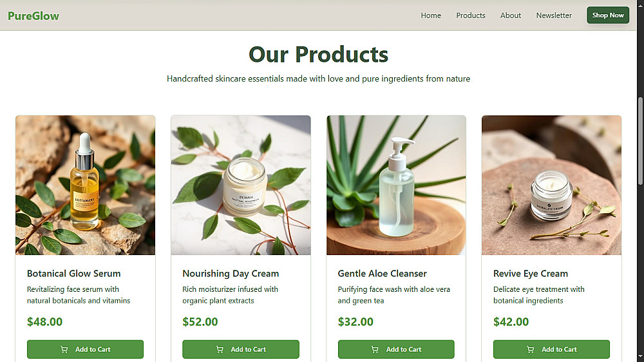This screenshot has width=644, height=362.
Task: View the Revive Eye Cream product photo
Action: tap(552, 185)
